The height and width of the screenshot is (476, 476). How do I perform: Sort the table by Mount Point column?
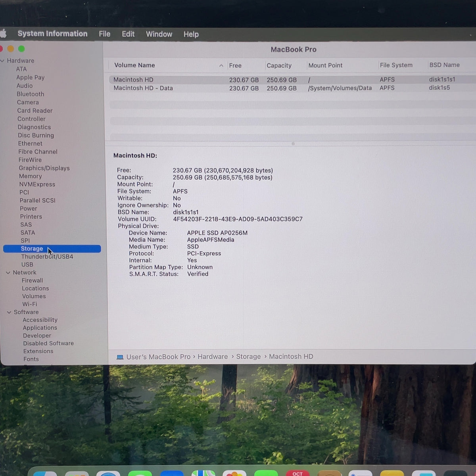pos(325,65)
